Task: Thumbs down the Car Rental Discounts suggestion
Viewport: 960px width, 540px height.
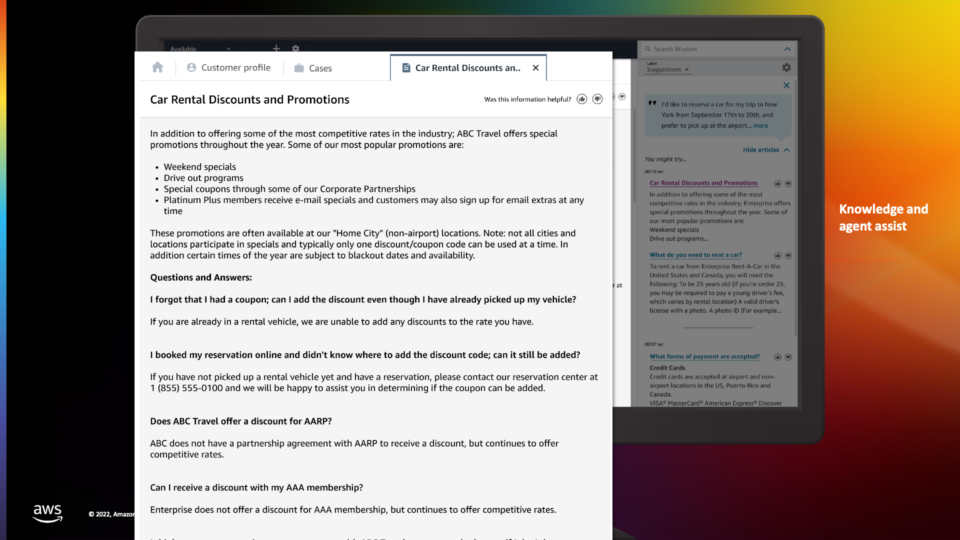Action: pyautogui.click(x=789, y=184)
